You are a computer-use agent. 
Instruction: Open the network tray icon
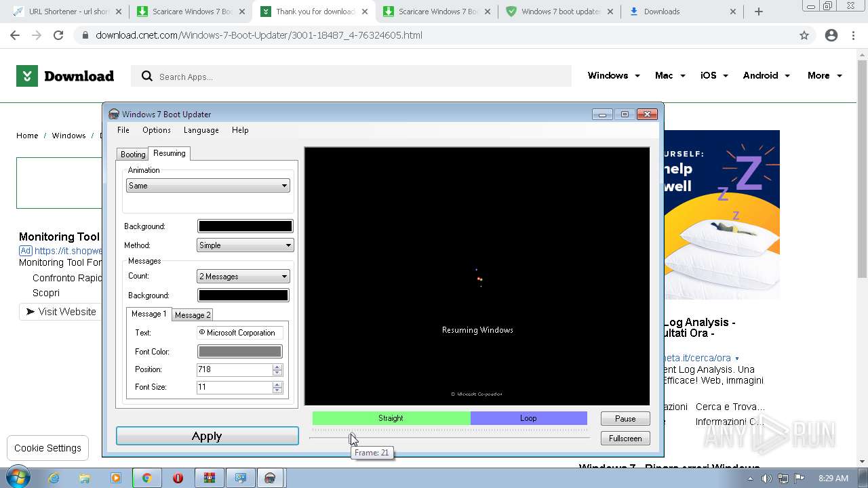click(x=783, y=478)
